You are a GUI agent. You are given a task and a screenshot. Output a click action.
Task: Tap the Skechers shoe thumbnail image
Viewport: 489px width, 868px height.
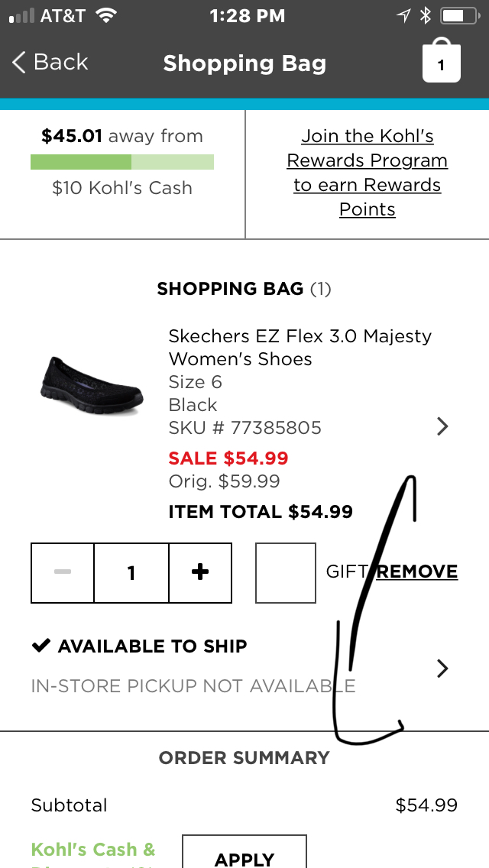click(90, 386)
